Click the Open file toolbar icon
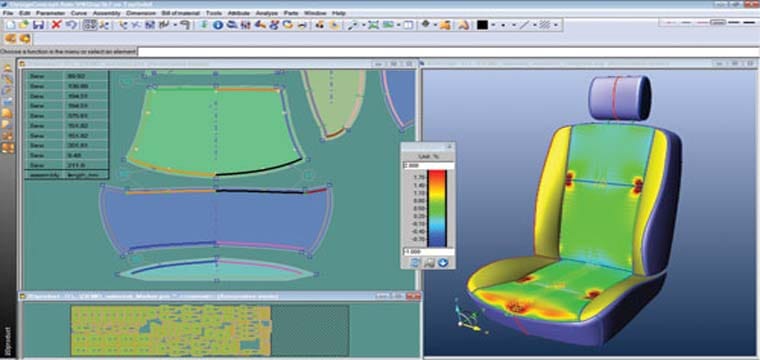 pos(23,25)
